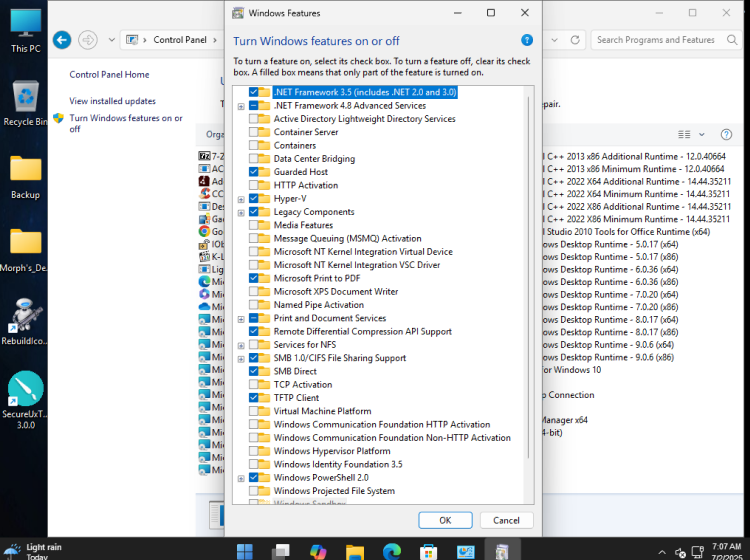750x560 pixels.
Task: Open Microsoft Edge from the taskbar
Action: (x=392, y=551)
